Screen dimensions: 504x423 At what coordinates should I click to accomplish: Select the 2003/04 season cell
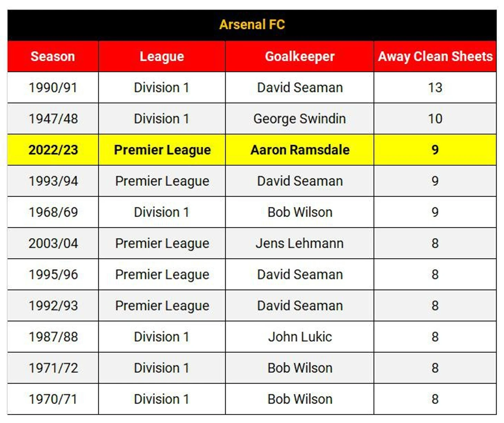click(53, 243)
